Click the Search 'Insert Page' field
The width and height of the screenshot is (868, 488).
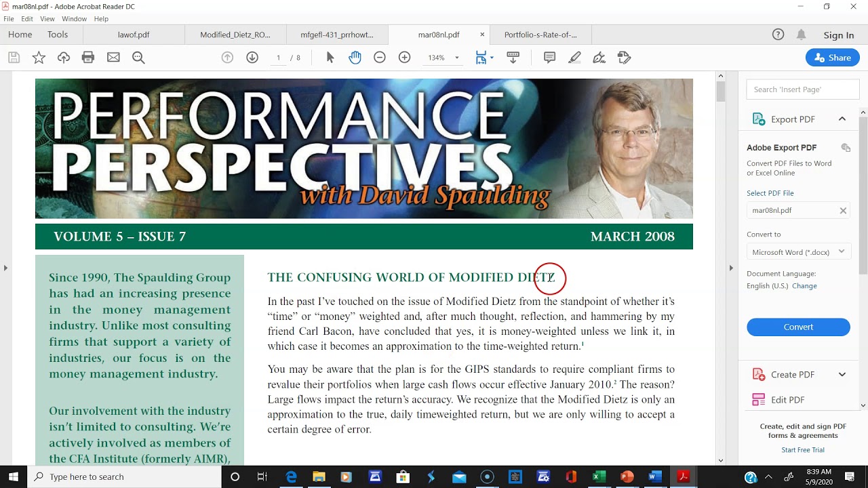803,89
